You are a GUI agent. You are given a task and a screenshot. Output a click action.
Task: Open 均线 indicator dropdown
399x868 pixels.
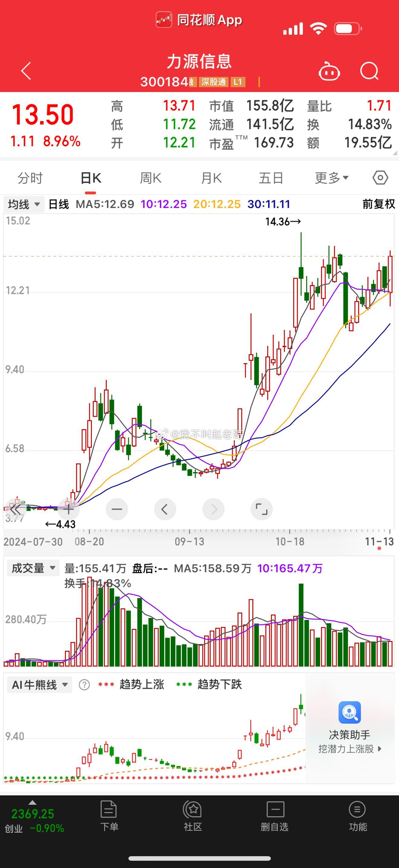[x=24, y=204]
